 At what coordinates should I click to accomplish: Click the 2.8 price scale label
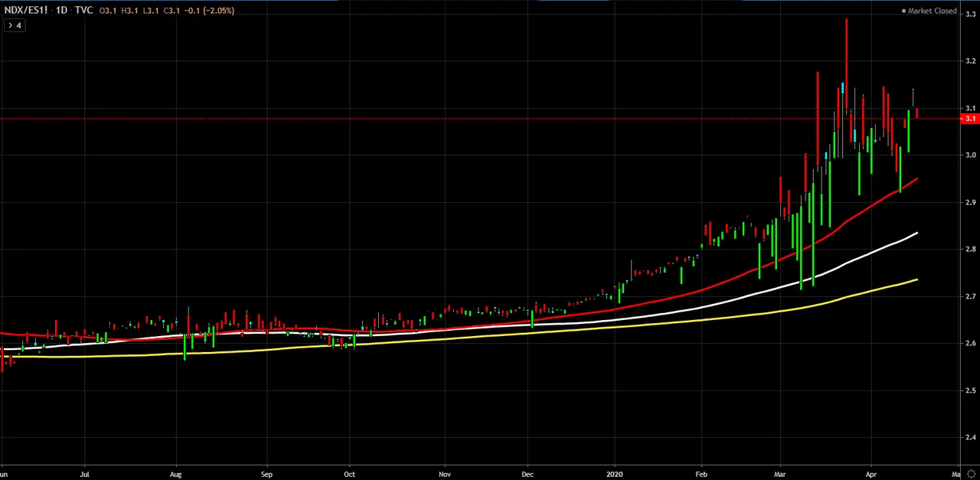[x=970, y=250]
